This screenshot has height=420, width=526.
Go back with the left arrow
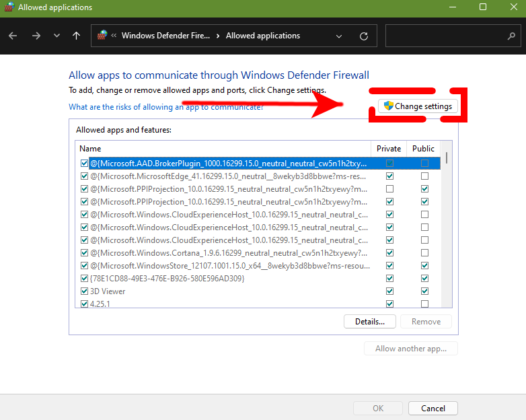pyautogui.click(x=13, y=36)
